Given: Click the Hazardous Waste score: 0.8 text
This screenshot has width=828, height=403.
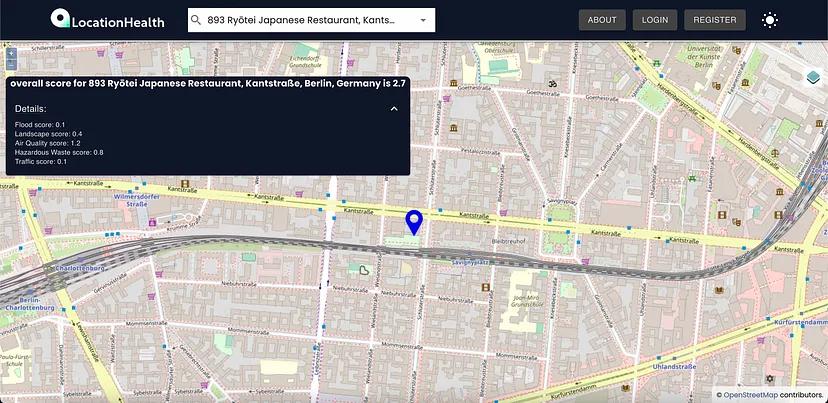Looking at the screenshot, I should tap(59, 152).
